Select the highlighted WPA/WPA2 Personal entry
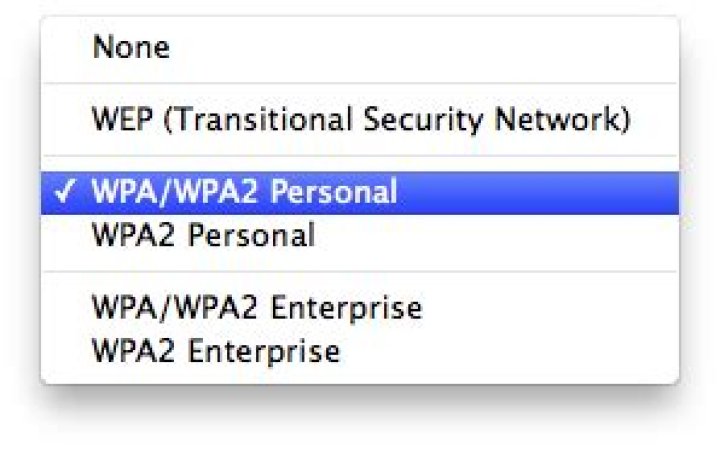The image size is (720, 449). (x=244, y=192)
